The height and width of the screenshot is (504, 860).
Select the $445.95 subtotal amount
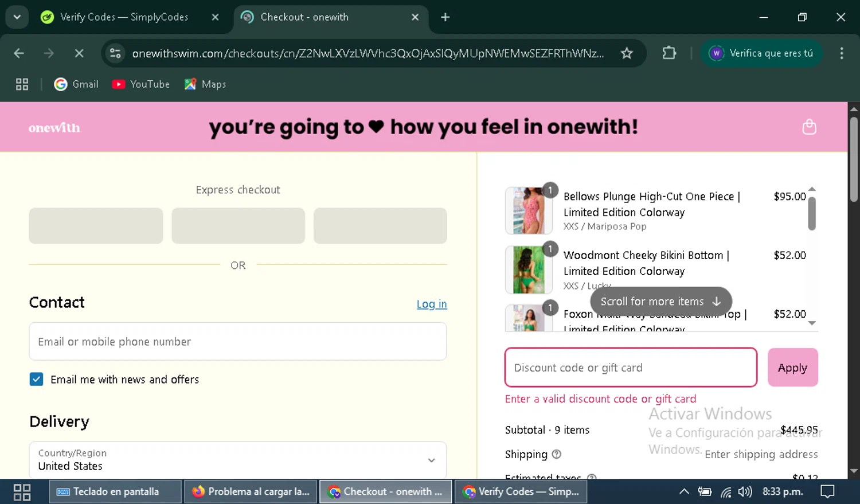[x=799, y=429]
